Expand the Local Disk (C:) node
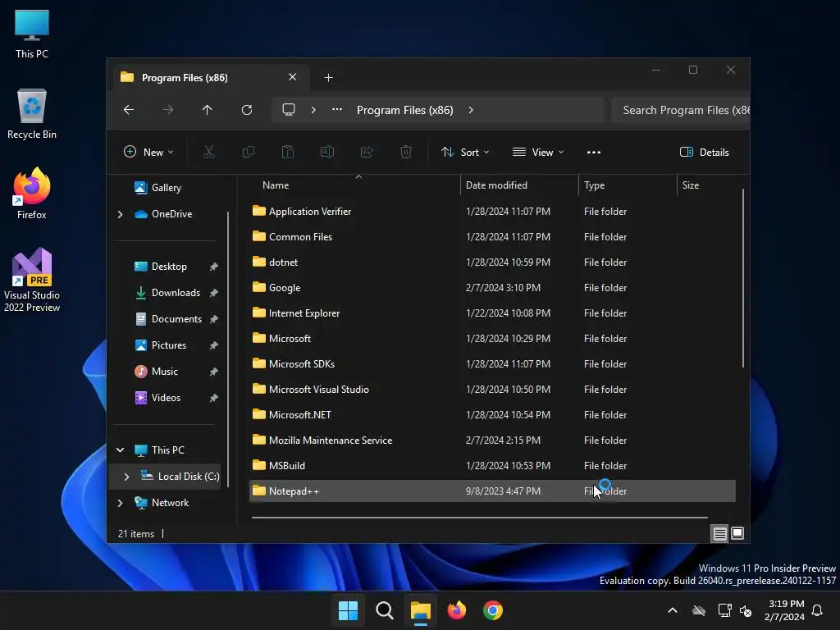The width and height of the screenshot is (840, 630). point(126,477)
